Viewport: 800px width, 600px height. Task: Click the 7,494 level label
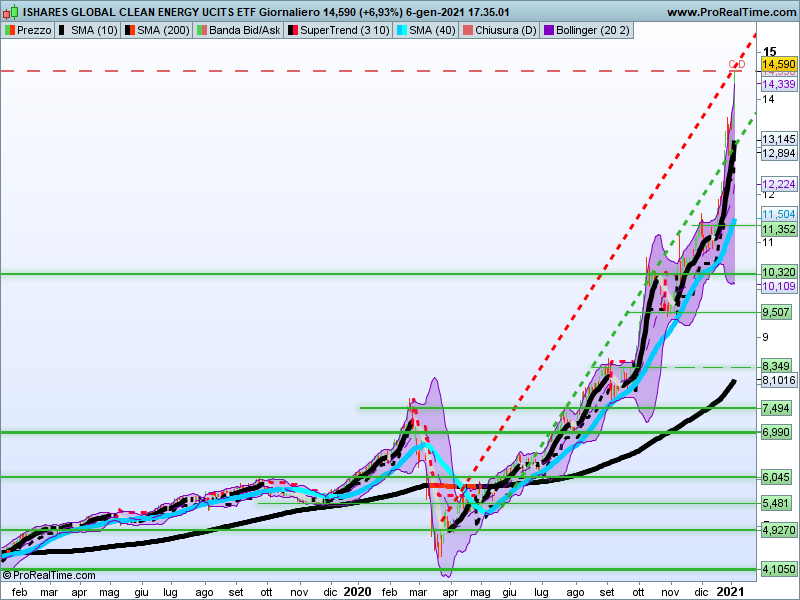[x=776, y=408]
